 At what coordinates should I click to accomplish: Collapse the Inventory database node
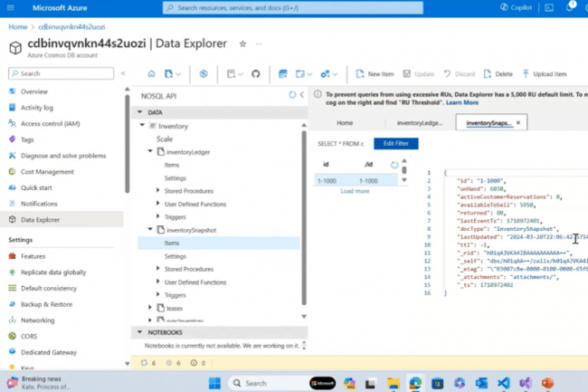point(142,125)
